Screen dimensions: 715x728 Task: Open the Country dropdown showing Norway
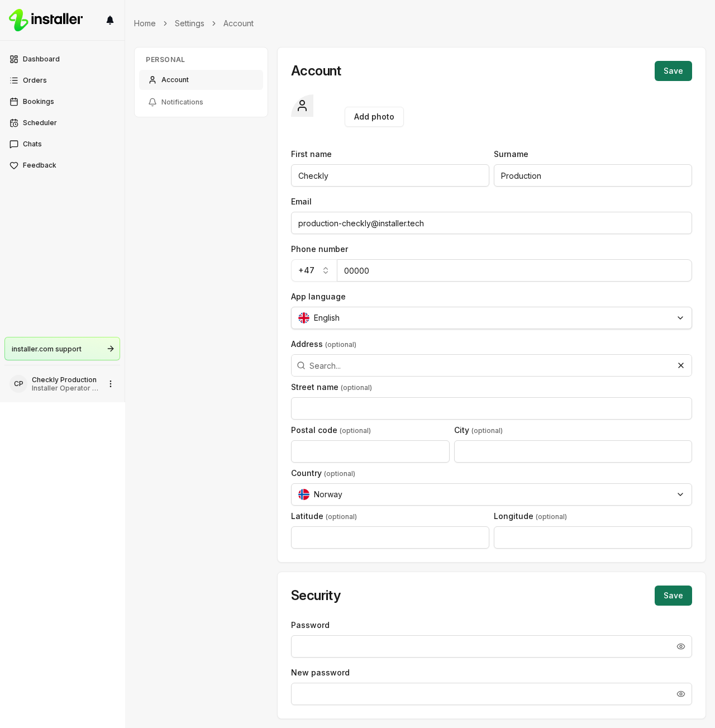[492, 494]
